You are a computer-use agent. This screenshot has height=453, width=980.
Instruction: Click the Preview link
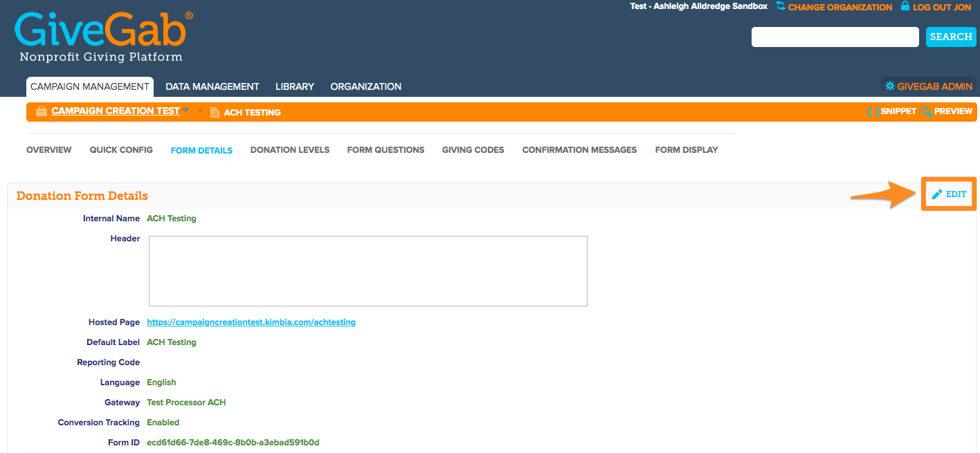[953, 111]
